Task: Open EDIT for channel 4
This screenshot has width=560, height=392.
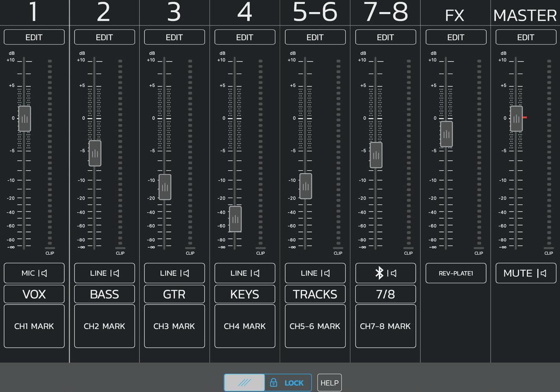Action: point(245,37)
